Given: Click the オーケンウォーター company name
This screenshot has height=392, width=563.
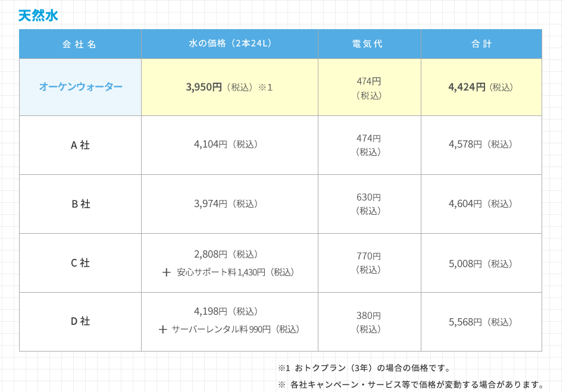Looking at the screenshot, I should point(80,86).
